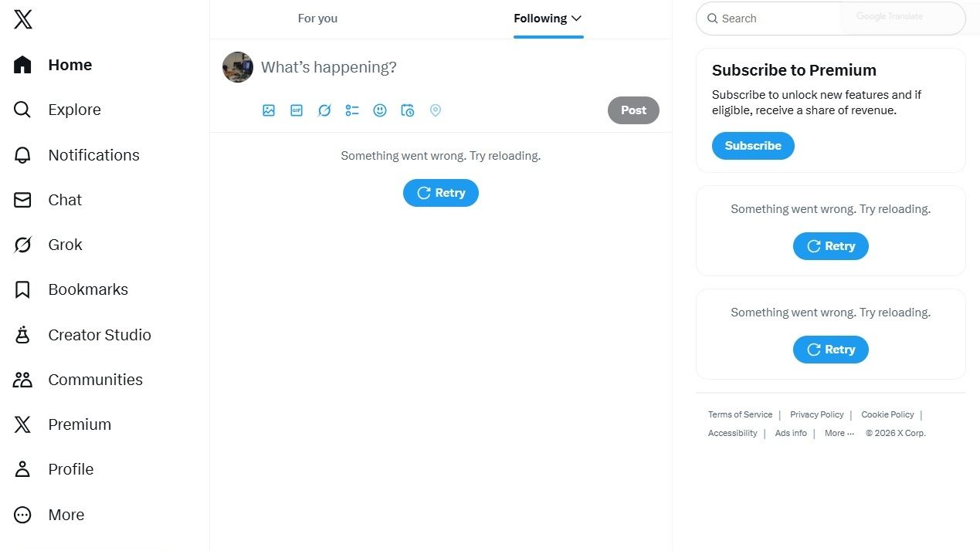Viewport: 980px width, 551px height.
Task: Tag a location on the post
Action: [436, 110]
